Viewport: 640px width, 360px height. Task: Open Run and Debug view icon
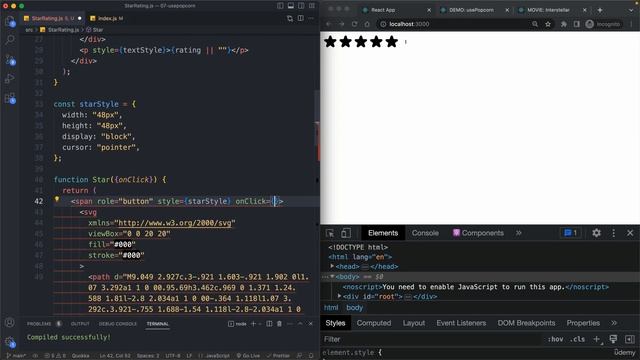[x=10, y=79]
